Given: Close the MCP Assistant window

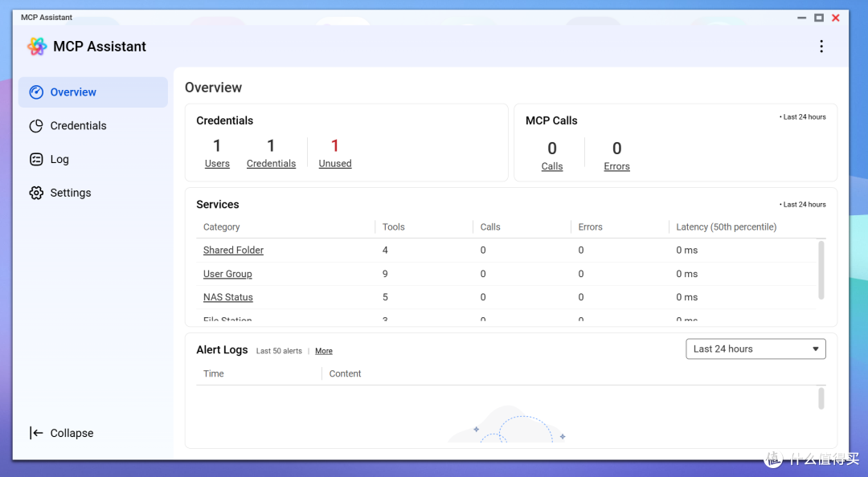Looking at the screenshot, I should (836, 18).
